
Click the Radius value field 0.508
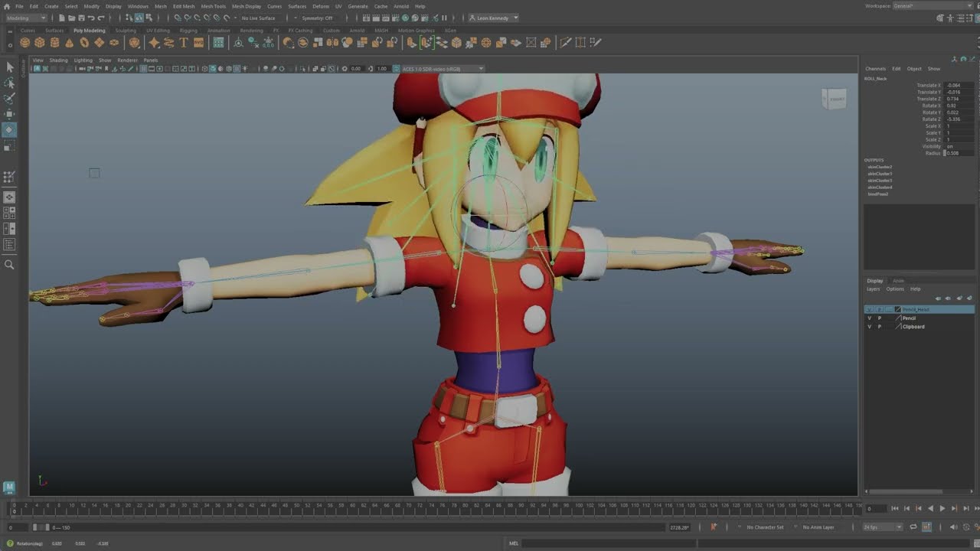click(959, 153)
